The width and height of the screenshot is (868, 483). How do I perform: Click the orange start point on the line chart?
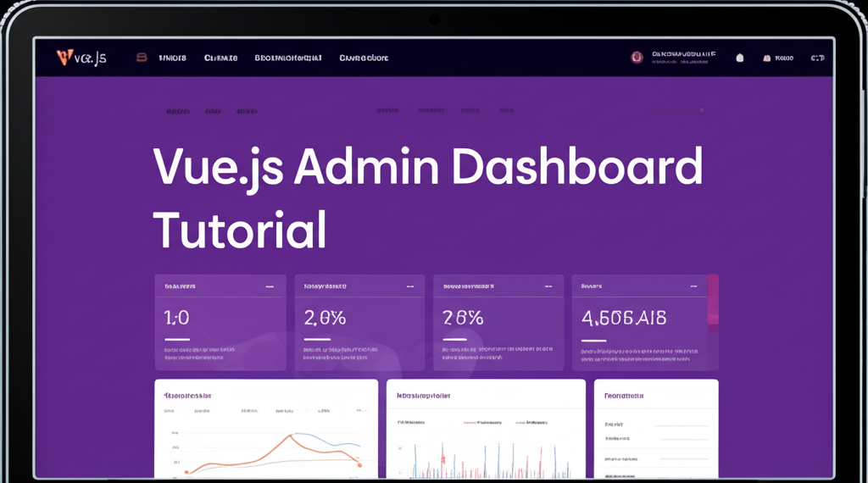pyautogui.click(x=186, y=472)
